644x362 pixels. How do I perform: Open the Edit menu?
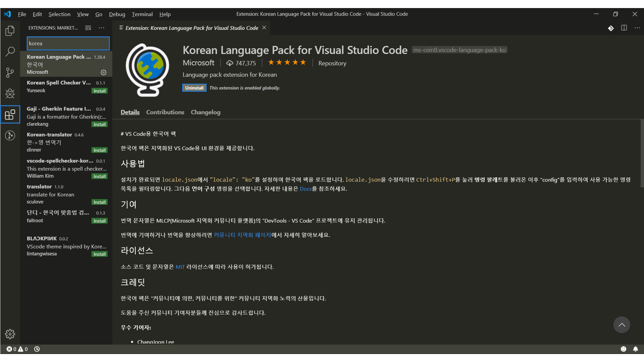coord(37,14)
